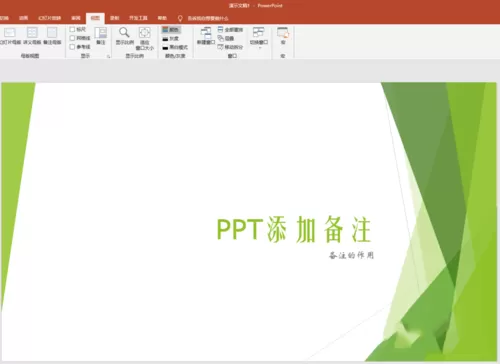Select the active View (视图) tab
The width and height of the screenshot is (500, 364).
[x=95, y=18]
